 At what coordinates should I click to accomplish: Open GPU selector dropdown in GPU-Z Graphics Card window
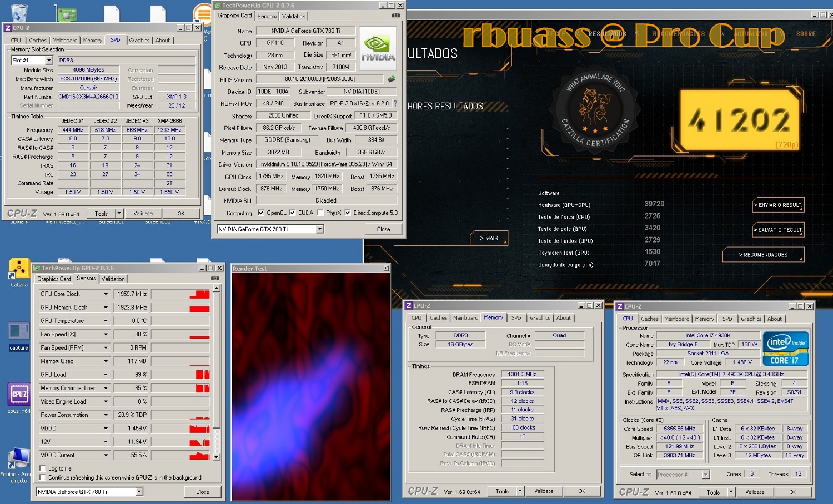(x=320, y=229)
